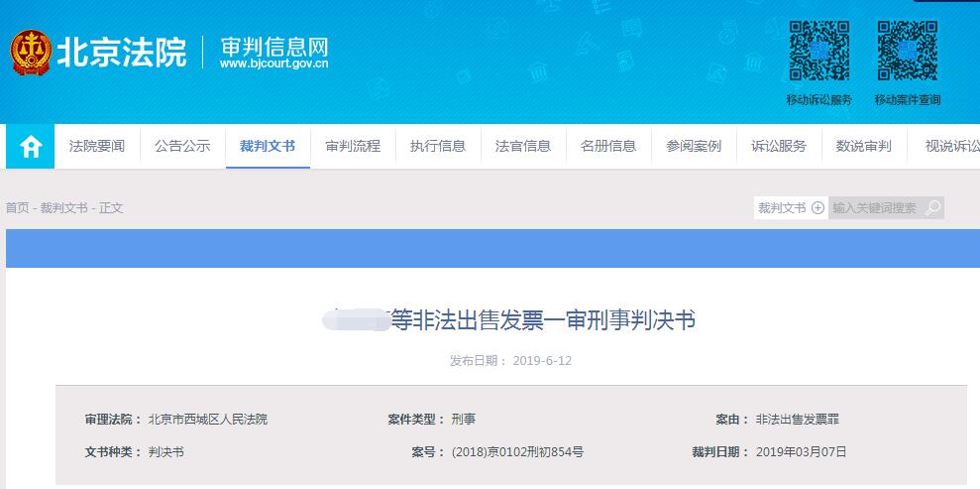The height and width of the screenshot is (489, 980).
Task: Click the www.bjcourt.gov.cn site title
Action: click(x=273, y=63)
